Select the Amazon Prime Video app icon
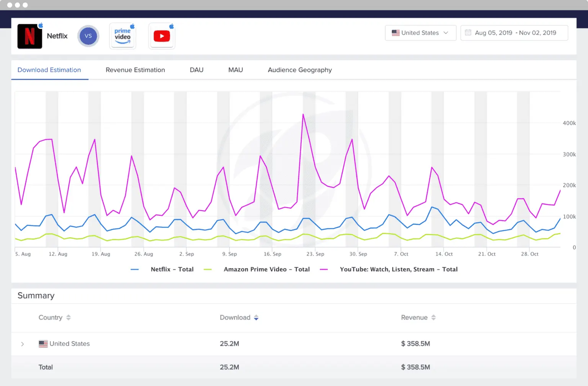This screenshot has width=588, height=386. (122, 36)
